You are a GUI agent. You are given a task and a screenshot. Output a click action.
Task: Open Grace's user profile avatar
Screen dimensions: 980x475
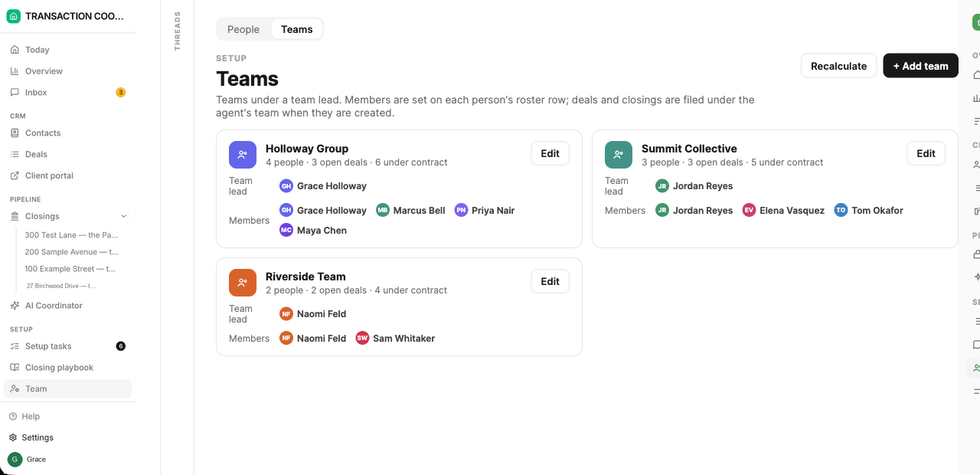(x=15, y=460)
